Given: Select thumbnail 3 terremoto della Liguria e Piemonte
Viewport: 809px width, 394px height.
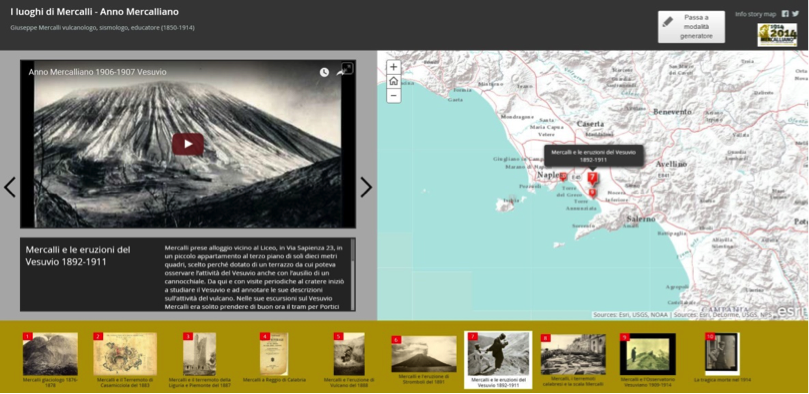Looking at the screenshot, I should (200, 354).
